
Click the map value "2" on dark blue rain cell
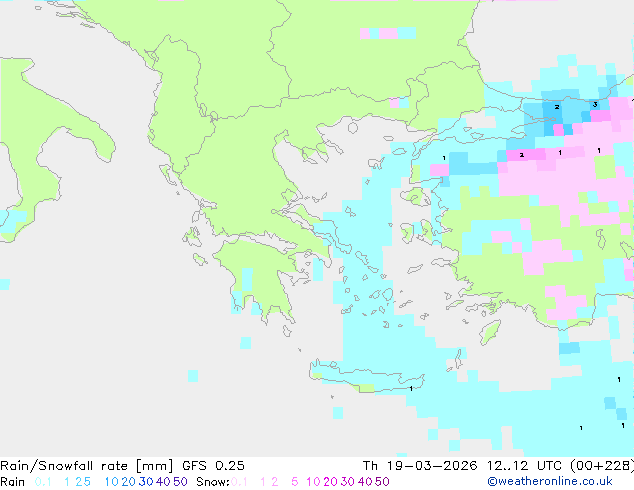point(557,107)
